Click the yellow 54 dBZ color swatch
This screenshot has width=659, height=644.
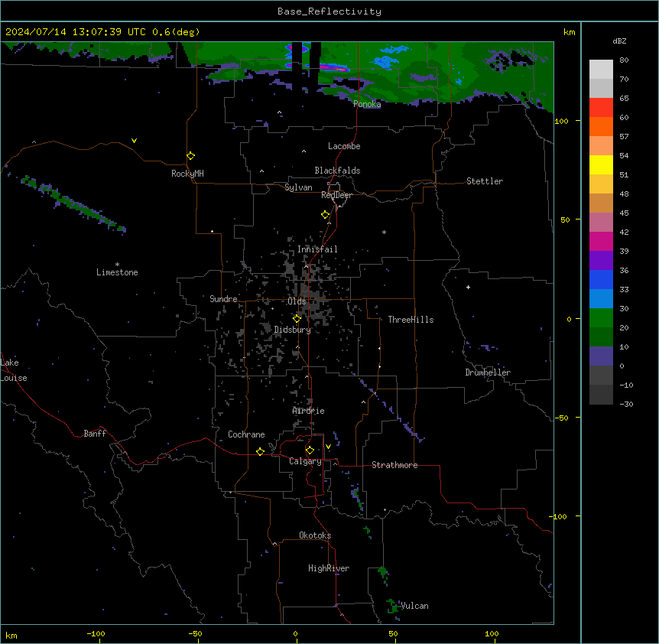click(x=601, y=164)
